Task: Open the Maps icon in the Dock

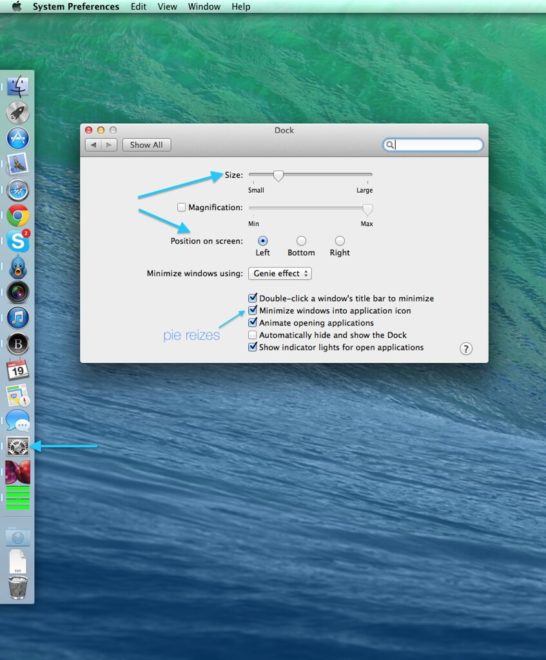Action: pos(18,395)
